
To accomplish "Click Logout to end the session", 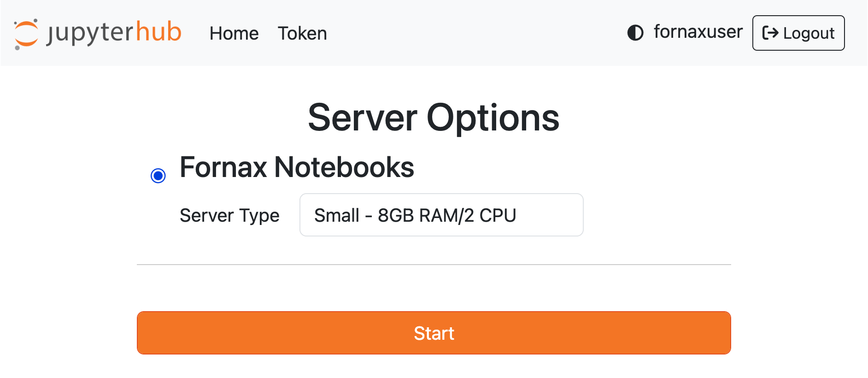I will [798, 33].
